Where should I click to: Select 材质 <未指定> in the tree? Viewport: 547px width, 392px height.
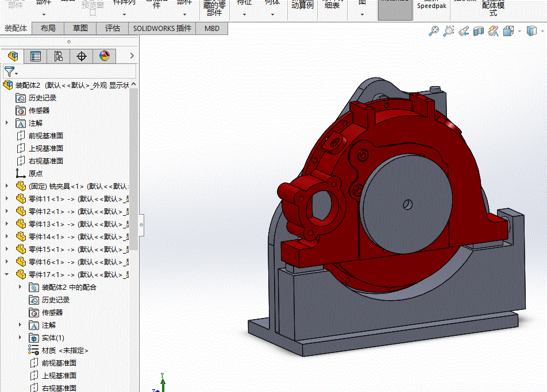[64, 350]
